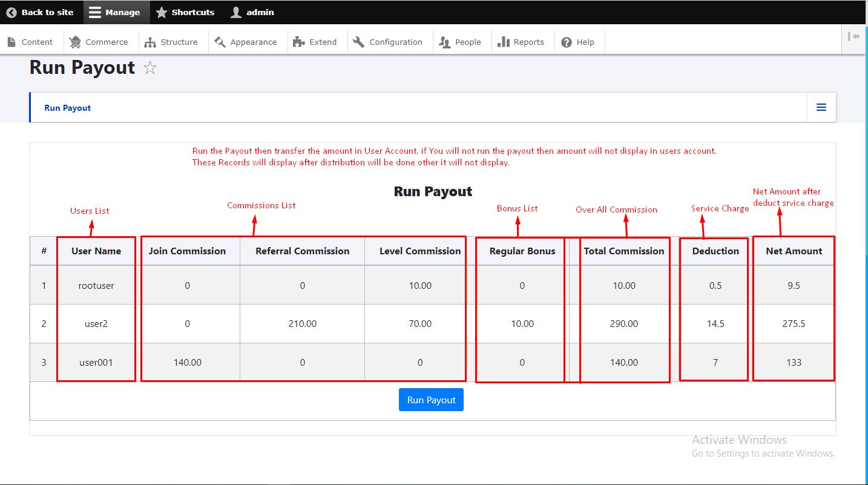Open the Content menu item
868x485 pixels.
point(31,42)
